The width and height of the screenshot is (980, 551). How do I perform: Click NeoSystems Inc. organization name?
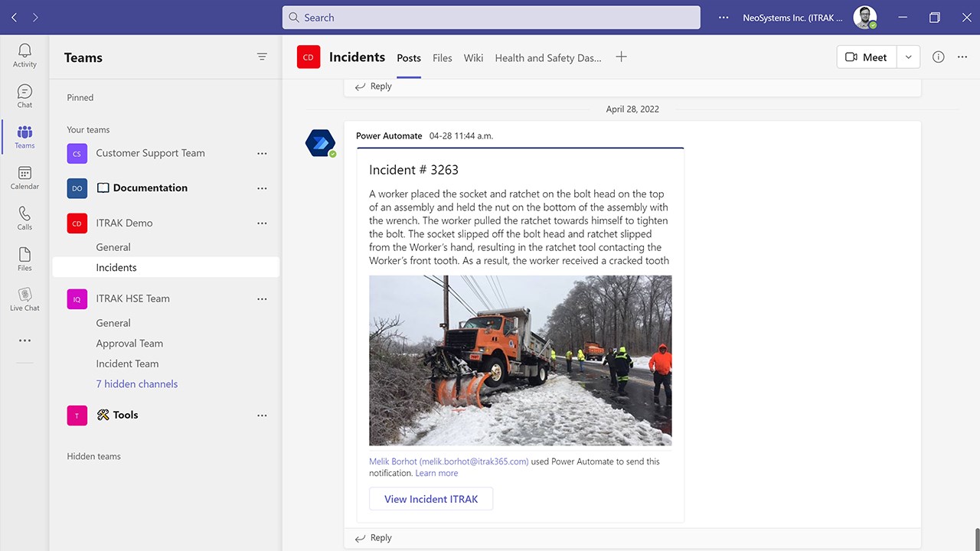[x=792, y=18]
